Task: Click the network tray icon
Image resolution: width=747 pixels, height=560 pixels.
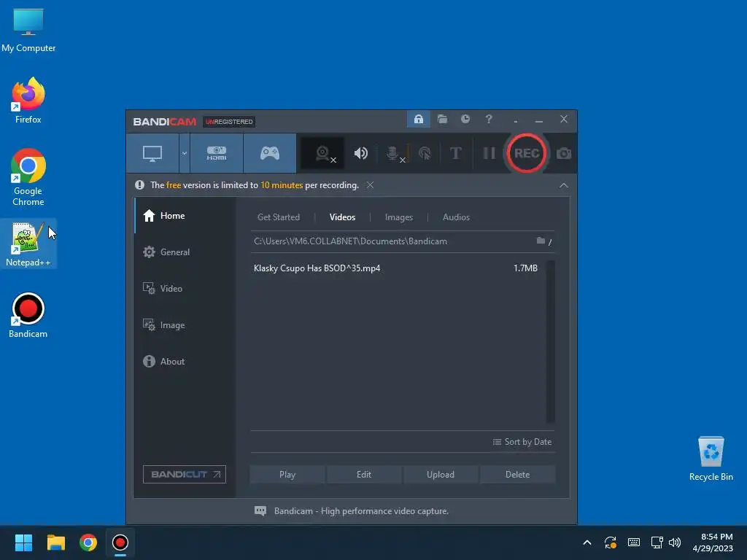Action: [657, 542]
